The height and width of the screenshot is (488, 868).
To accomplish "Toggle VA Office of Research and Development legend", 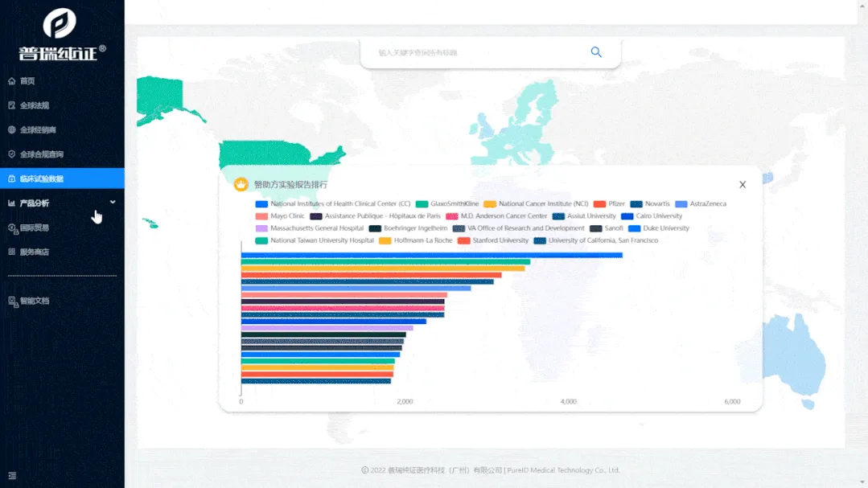I will click(519, 228).
